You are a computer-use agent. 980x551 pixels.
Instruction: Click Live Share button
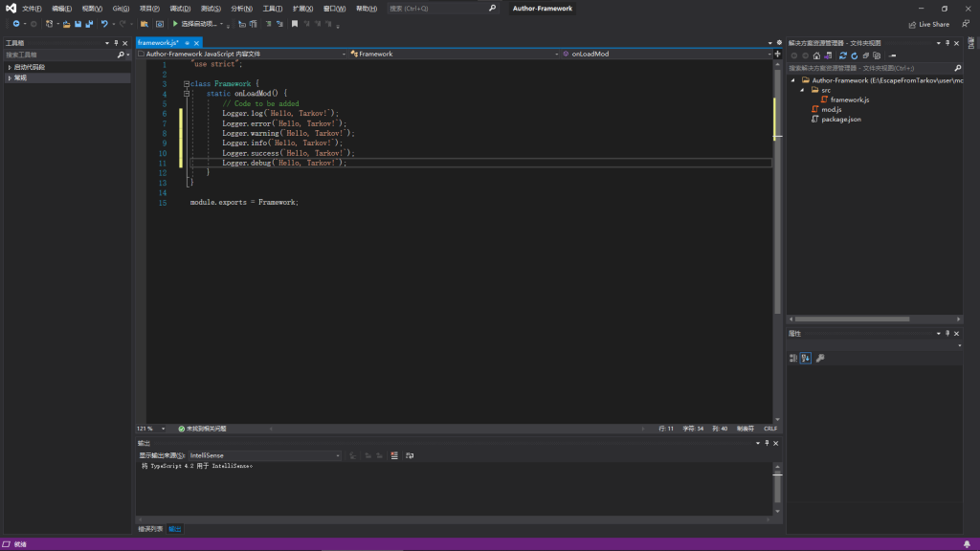click(x=928, y=24)
